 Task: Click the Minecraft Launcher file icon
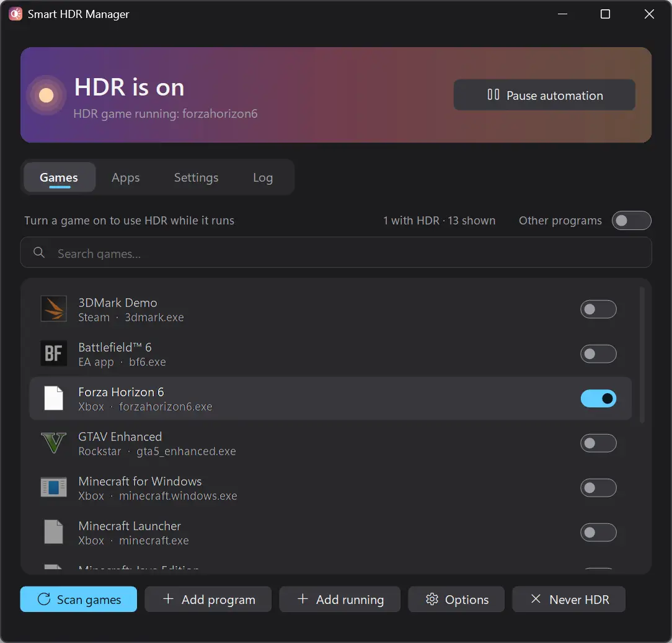point(53,532)
